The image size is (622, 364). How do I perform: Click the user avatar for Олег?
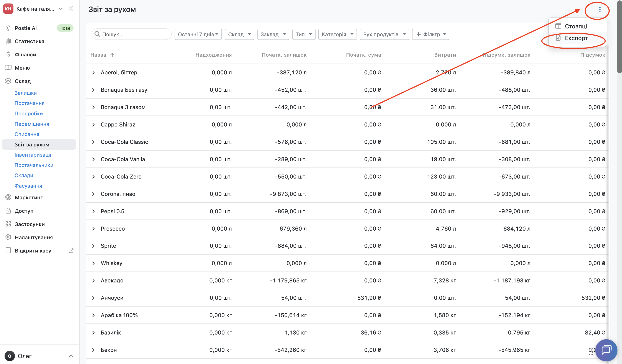[x=10, y=356]
